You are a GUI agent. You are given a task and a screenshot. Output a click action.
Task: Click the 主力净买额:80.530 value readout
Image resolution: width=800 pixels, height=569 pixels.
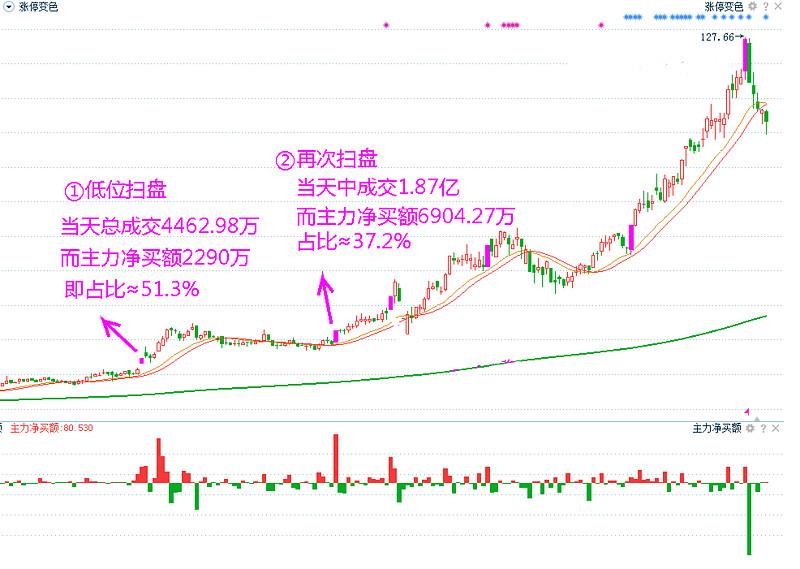pyautogui.click(x=52, y=428)
